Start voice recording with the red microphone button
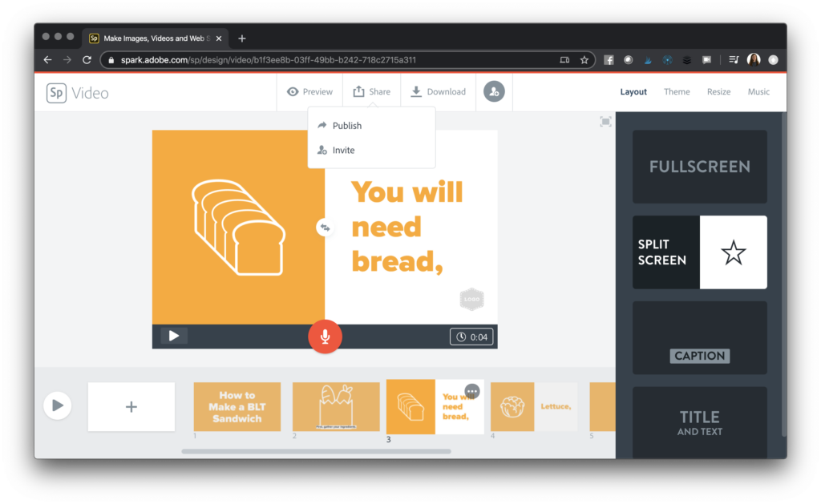Viewport: 821px width, 504px height. (x=325, y=337)
